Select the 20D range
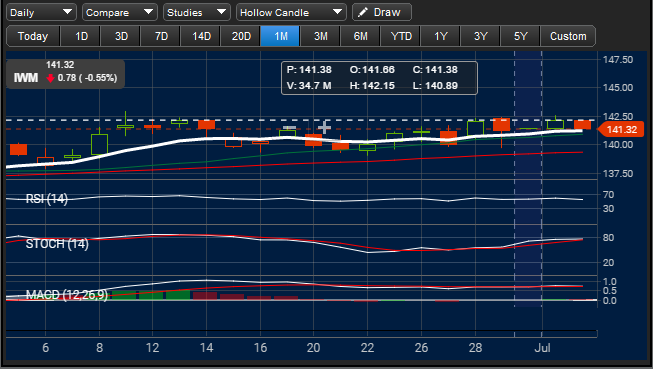The width and height of the screenshot is (653, 369). click(x=241, y=36)
